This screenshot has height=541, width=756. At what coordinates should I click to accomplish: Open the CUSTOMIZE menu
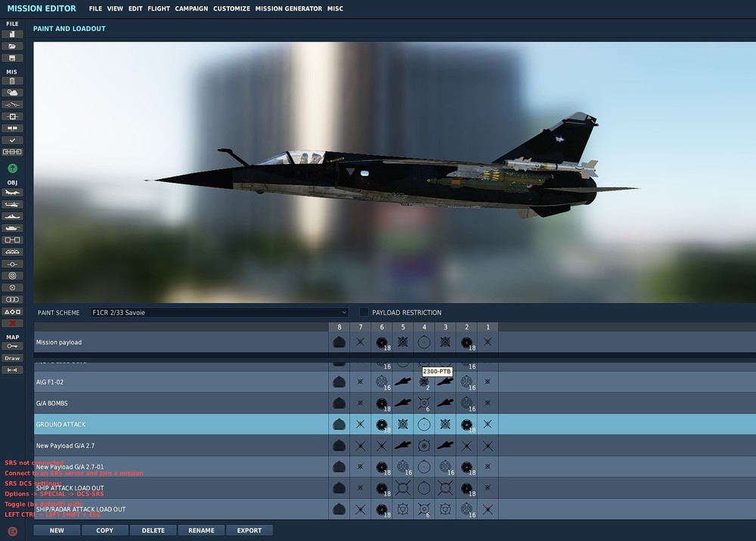pos(231,8)
